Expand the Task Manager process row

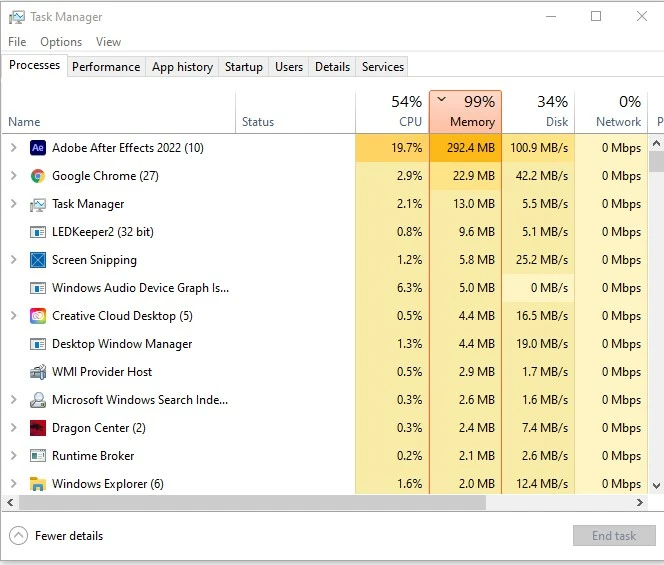tap(14, 204)
